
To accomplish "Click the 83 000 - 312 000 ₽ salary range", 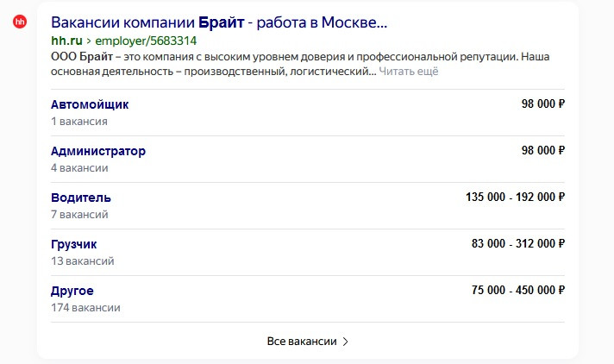I will click(518, 244).
